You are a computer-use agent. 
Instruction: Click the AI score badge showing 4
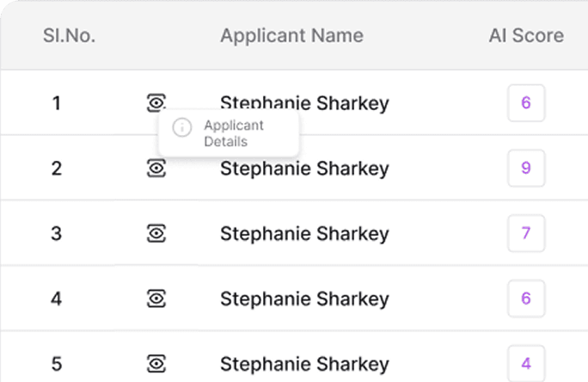[x=526, y=362]
